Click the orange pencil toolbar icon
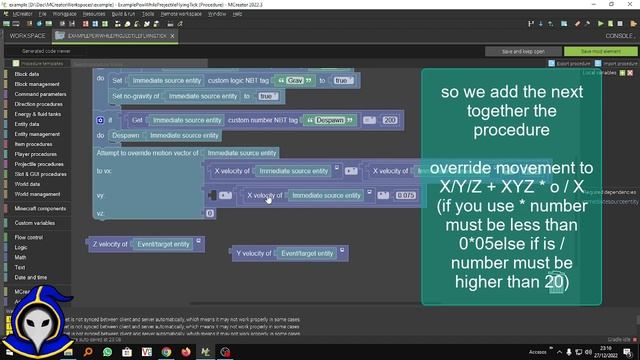The image size is (640, 360). 577,24
